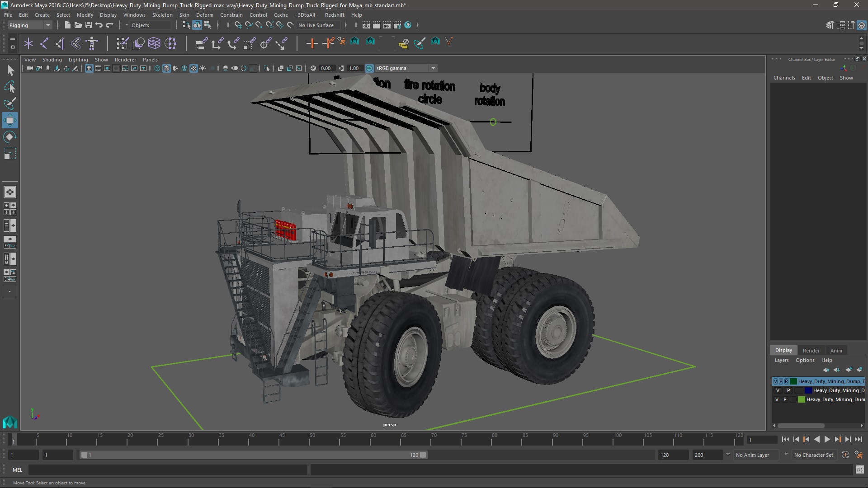Image resolution: width=868 pixels, height=488 pixels.
Task: Toggle visibility V of the light green swatch layer
Action: coord(777,399)
